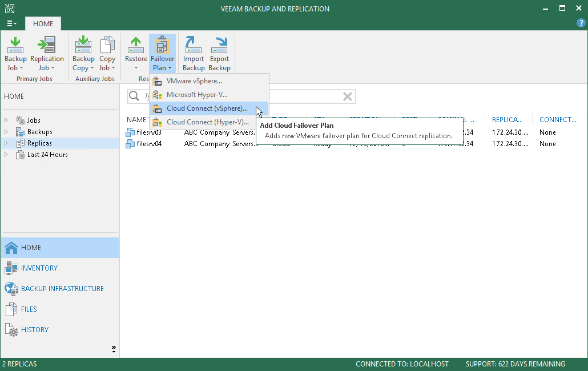Select Last 24 Hours in the tree
588x371 pixels.
(x=47, y=155)
